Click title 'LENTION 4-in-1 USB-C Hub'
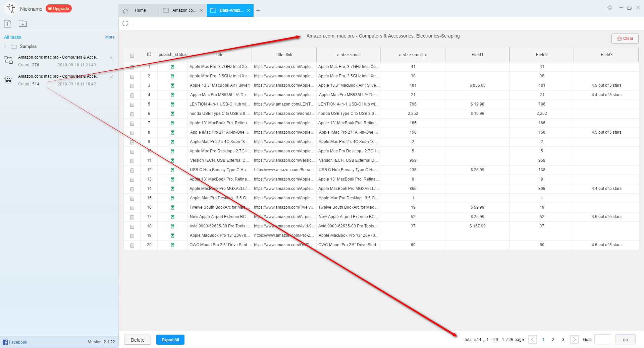 tap(220, 104)
